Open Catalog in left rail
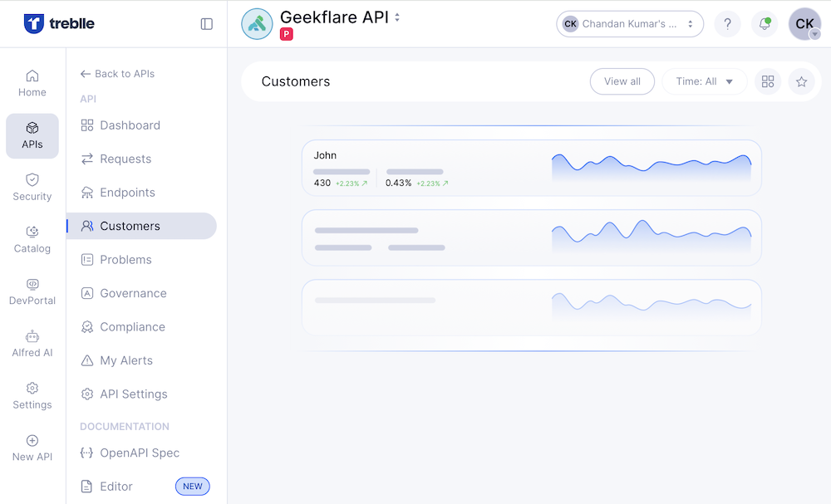 click(32, 239)
